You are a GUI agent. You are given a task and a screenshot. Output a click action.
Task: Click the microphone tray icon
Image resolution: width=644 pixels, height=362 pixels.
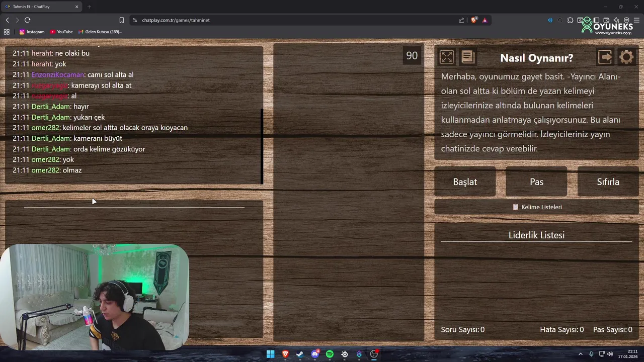591,354
